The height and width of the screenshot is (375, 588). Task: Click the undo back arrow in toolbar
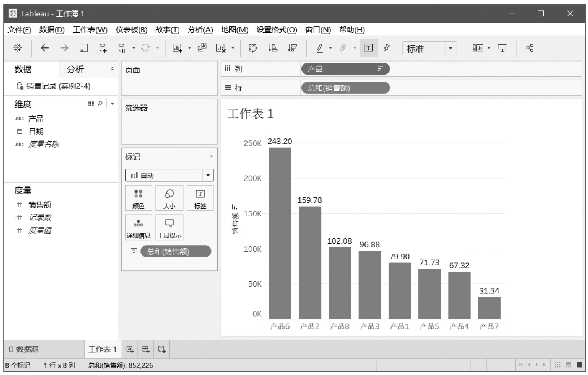pos(45,48)
